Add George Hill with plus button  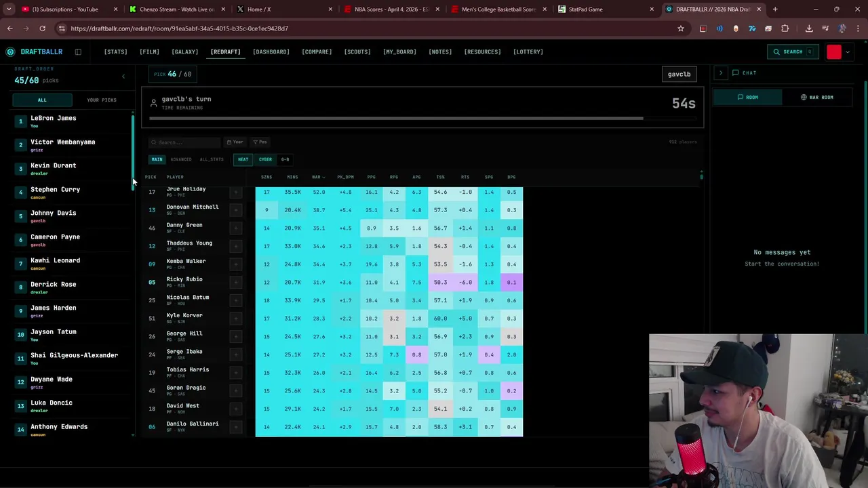click(x=236, y=337)
